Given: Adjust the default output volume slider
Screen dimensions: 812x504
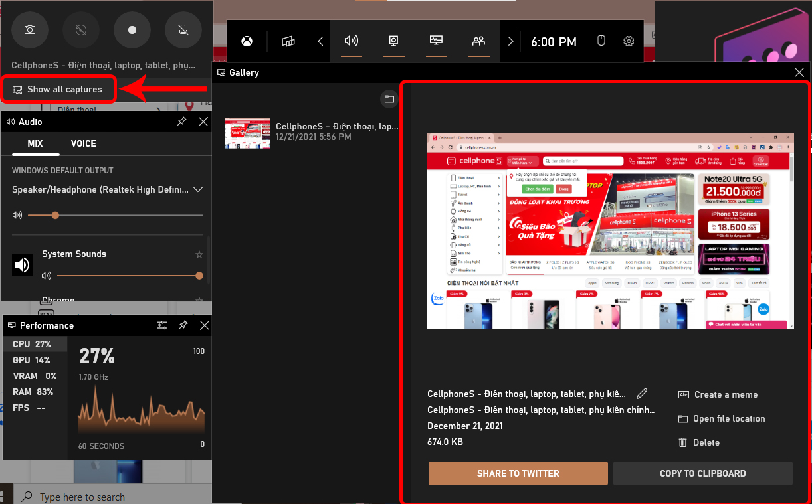Looking at the screenshot, I should [116, 215].
